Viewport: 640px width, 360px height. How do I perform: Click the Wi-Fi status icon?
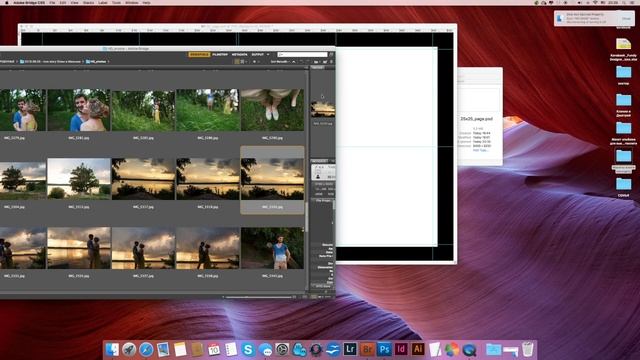click(x=595, y=2)
